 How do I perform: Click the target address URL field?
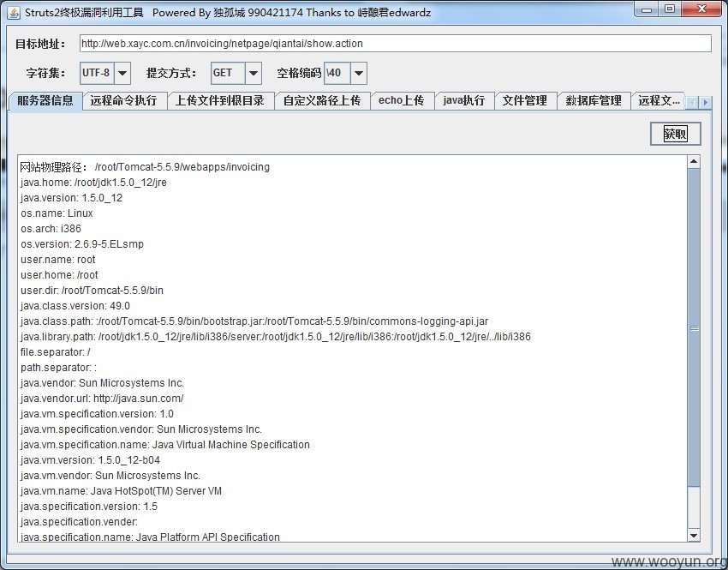pyautogui.click(x=395, y=44)
